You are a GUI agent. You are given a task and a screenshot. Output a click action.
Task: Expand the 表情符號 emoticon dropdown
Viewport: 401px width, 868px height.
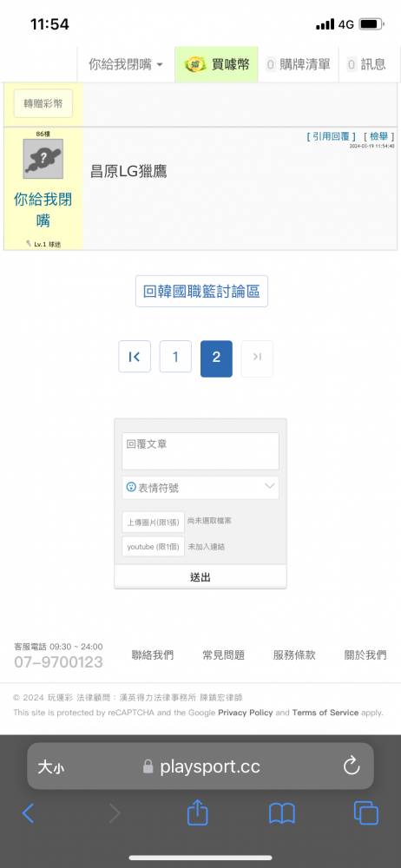[200, 488]
